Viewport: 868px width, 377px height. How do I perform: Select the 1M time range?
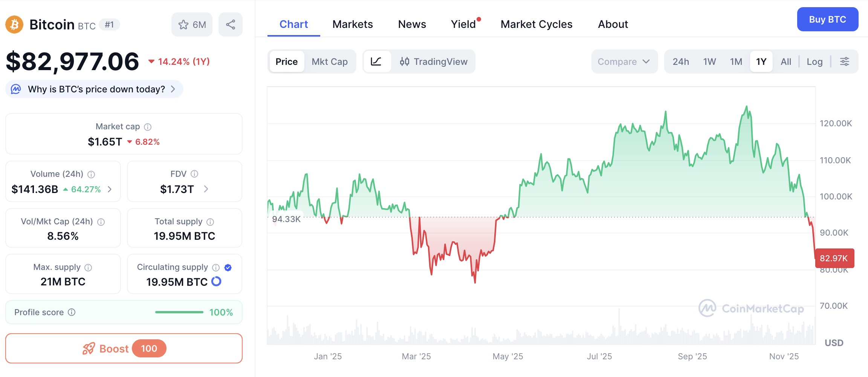point(736,61)
